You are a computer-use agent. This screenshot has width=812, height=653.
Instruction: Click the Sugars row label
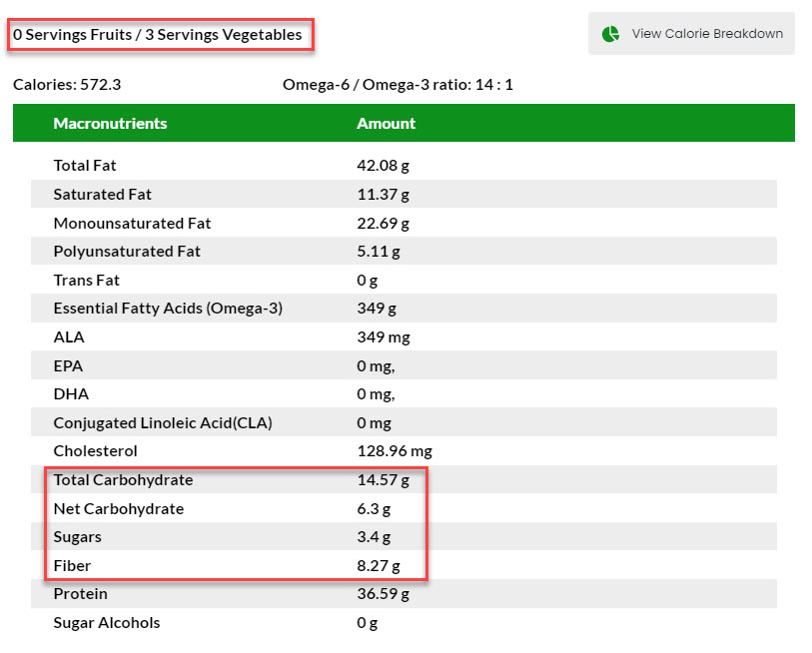click(78, 537)
